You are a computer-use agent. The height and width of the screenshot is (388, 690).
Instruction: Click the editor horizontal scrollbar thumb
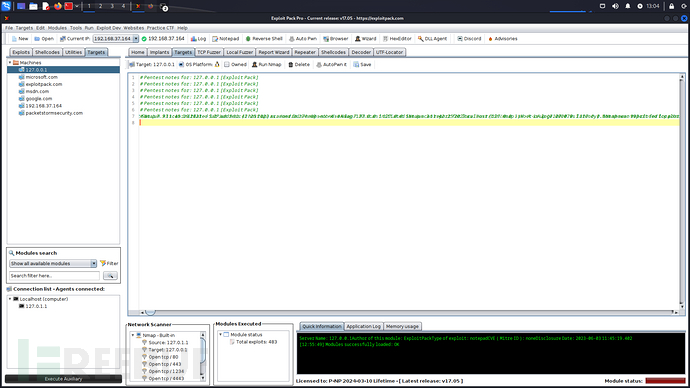pos(150,312)
